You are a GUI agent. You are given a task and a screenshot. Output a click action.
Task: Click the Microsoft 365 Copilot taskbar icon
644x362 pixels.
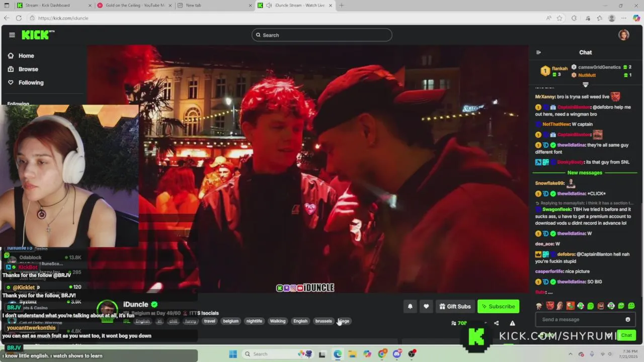coord(367,354)
